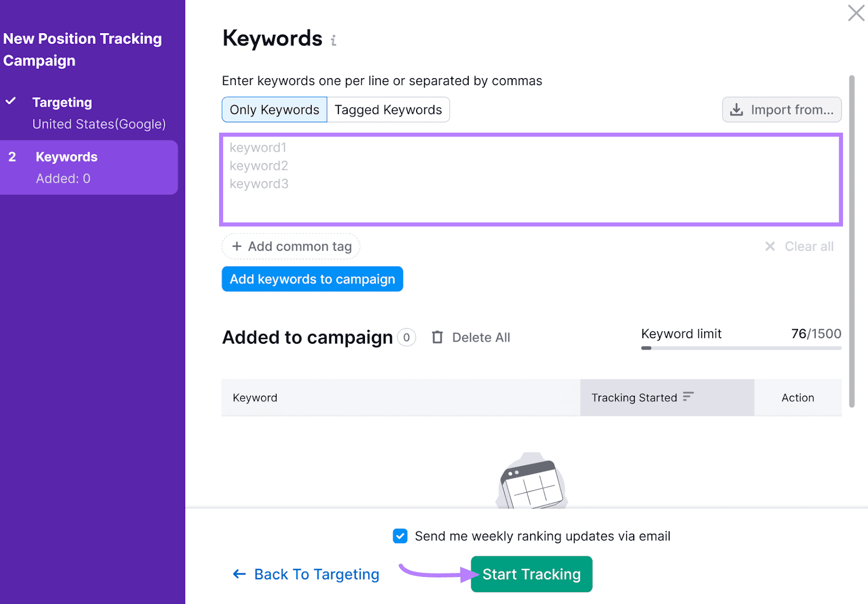The width and height of the screenshot is (868, 604).
Task: Go Back To Targeting
Action: (x=316, y=574)
